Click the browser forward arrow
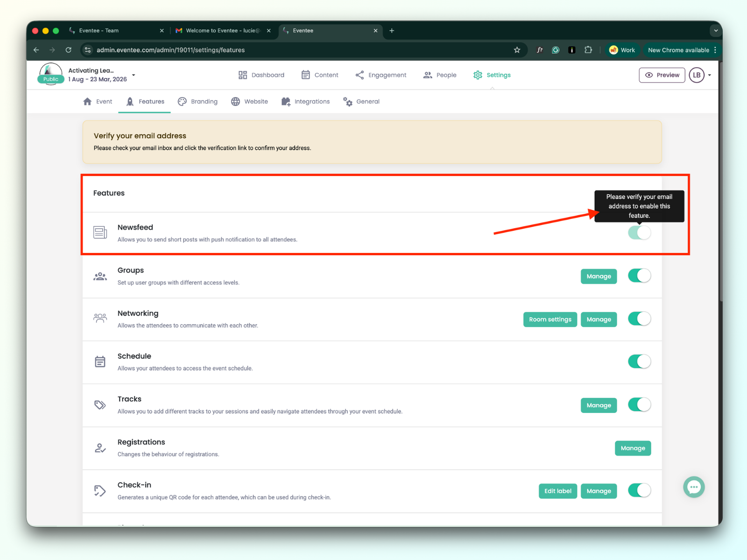Image resolution: width=747 pixels, height=560 pixels. pyautogui.click(x=52, y=50)
